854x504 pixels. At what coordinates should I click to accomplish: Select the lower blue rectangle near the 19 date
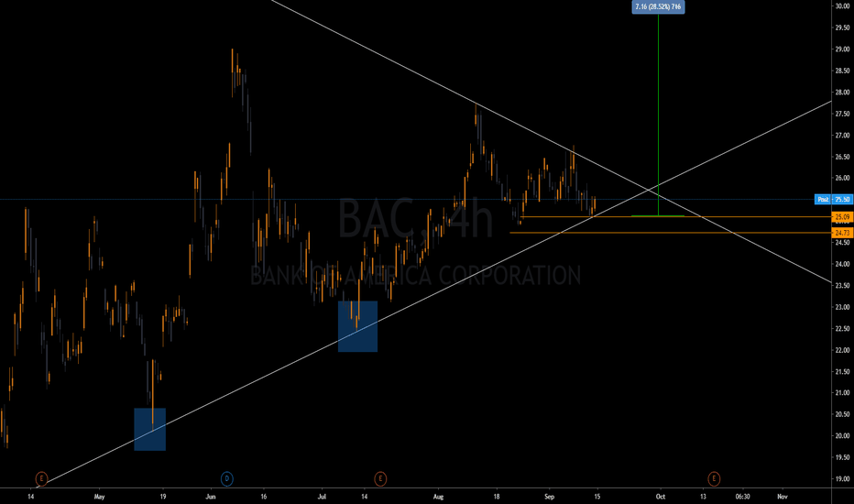pyautogui.click(x=149, y=430)
